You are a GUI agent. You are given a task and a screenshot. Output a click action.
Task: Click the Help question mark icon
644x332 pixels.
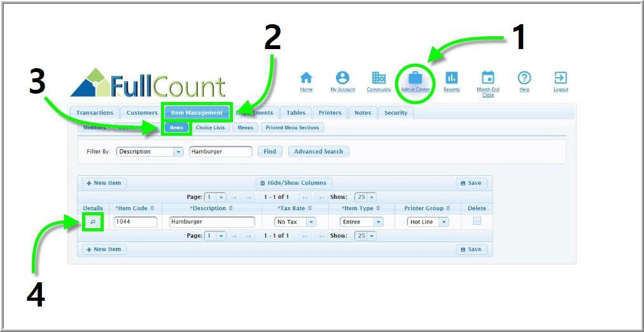524,78
